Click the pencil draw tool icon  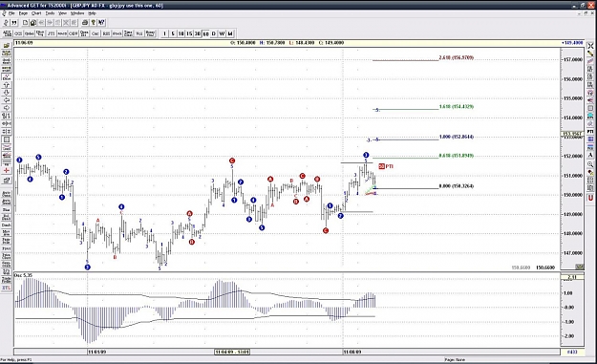tap(590, 54)
